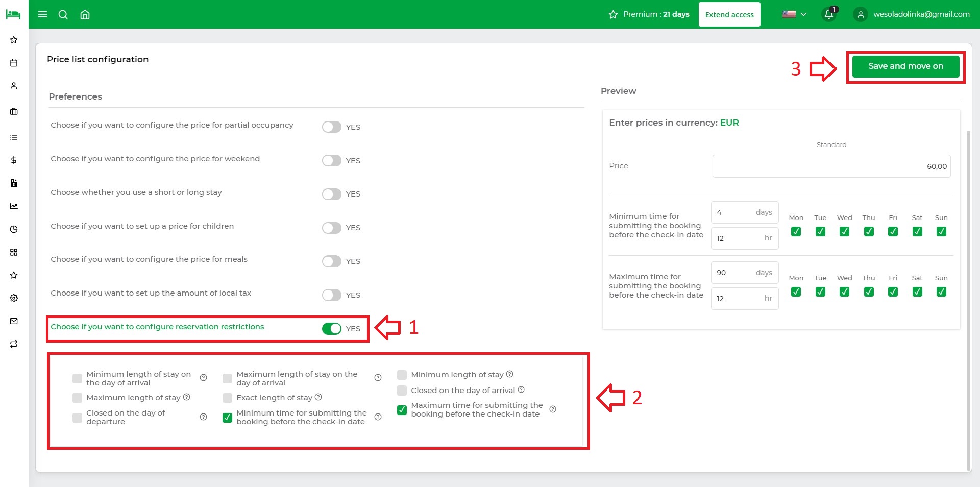The height and width of the screenshot is (487, 980).
Task: Show help for Closed on day of departure
Action: point(203,417)
